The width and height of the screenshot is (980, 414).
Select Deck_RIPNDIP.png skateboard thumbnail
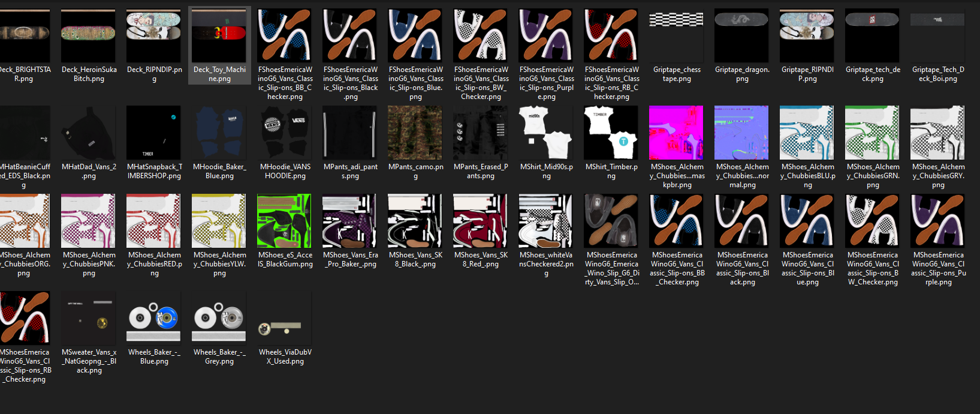pos(154,36)
